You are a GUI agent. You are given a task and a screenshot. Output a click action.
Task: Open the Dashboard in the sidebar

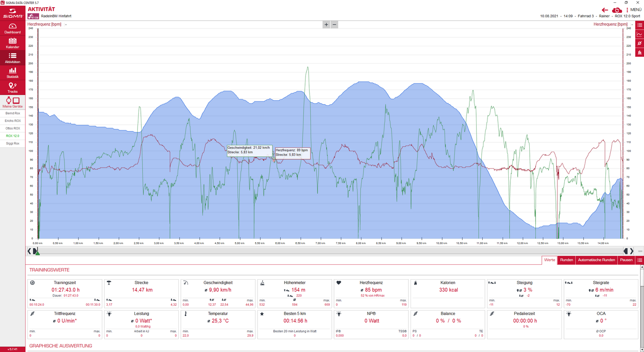pos(12,29)
